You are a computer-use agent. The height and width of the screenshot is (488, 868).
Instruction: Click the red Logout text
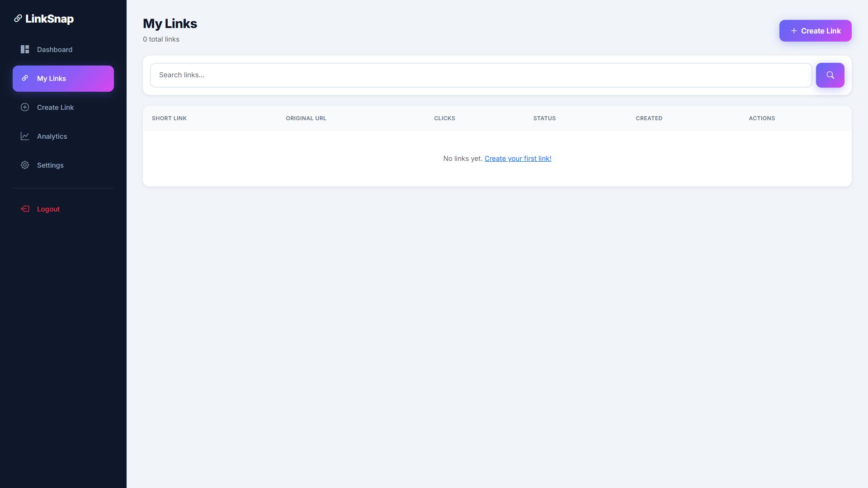pyautogui.click(x=48, y=209)
